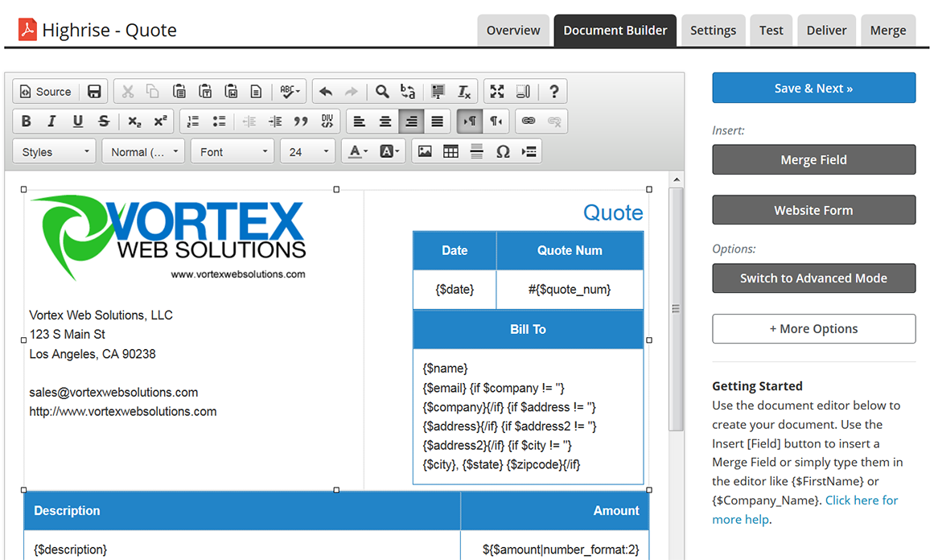Open the Deliver tab
The image size is (934, 560).
pos(826,31)
